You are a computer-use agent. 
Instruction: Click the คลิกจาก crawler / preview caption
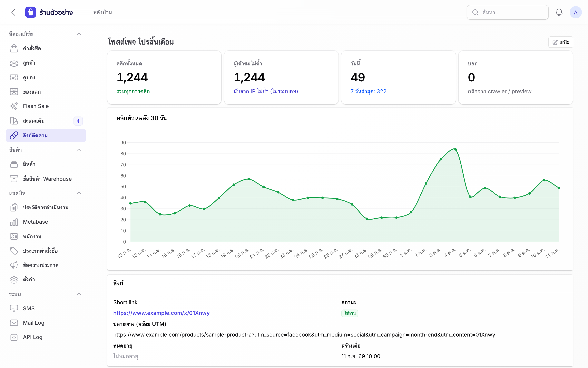click(x=500, y=92)
